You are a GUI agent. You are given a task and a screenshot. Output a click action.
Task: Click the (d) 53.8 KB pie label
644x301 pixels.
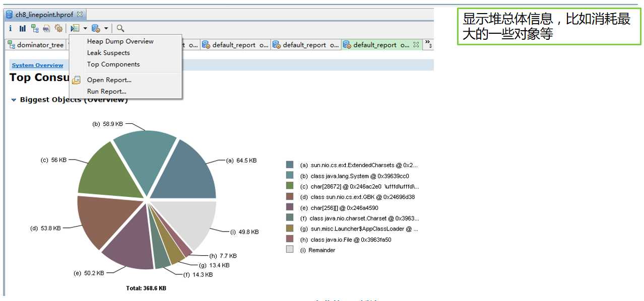point(45,228)
